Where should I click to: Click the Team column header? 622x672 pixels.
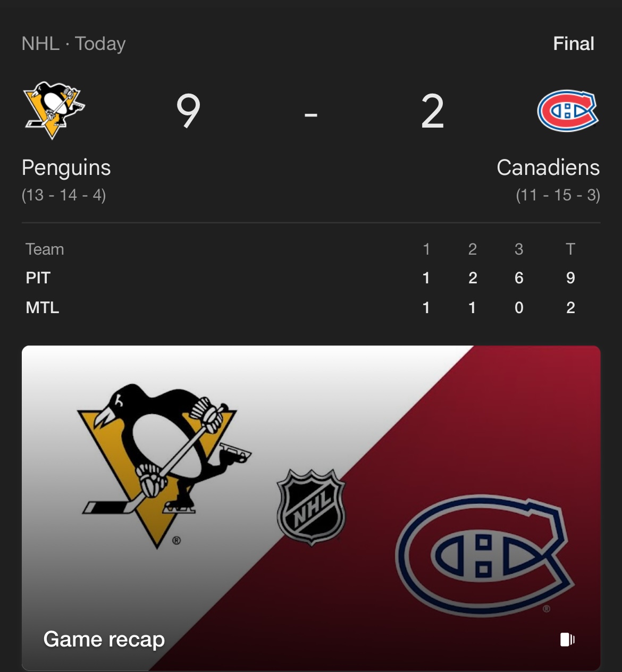pyautogui.click(x=45, y=249)
